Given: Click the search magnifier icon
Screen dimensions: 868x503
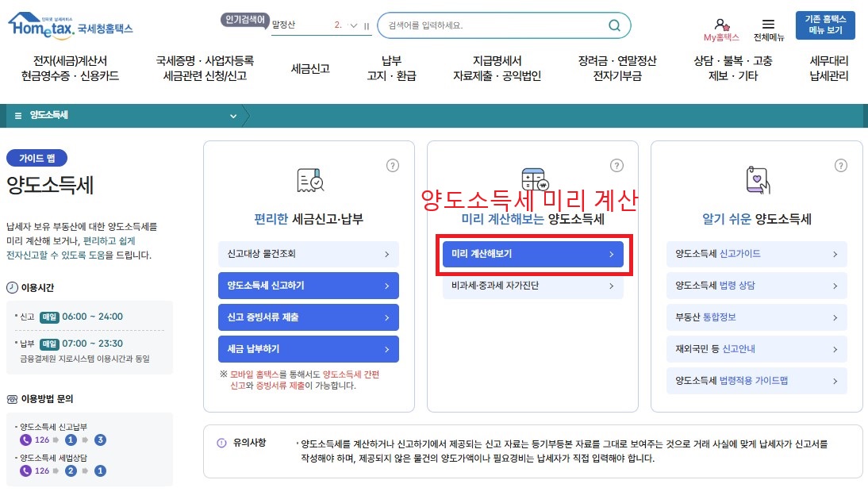Looking at the screenshot, I should point(615,25).
